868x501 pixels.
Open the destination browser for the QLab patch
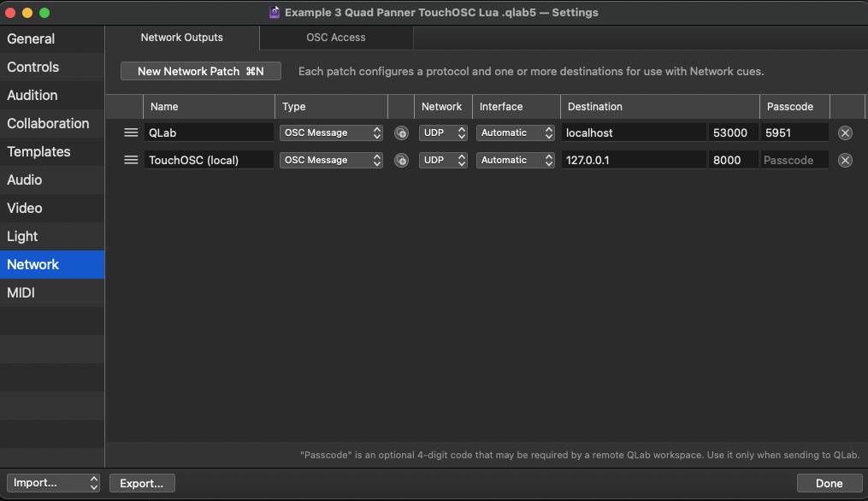[x=401, y=133]
